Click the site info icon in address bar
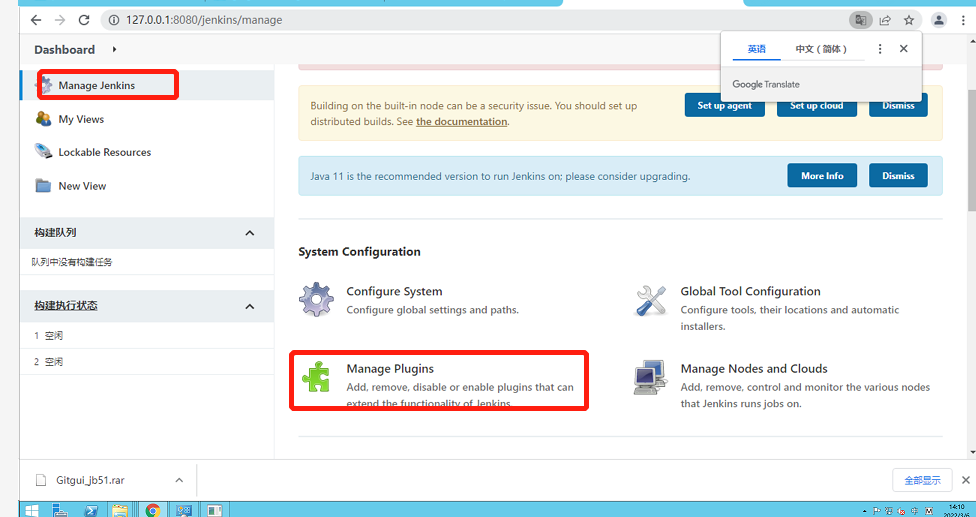Viewport: 976px width, 517px height. point(114,20)
